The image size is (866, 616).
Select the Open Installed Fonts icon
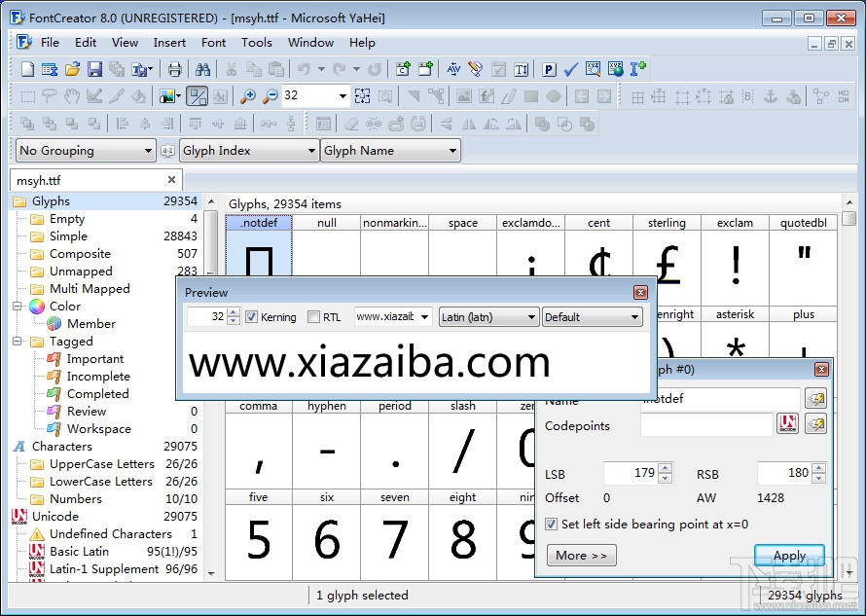tap(50, 68)
